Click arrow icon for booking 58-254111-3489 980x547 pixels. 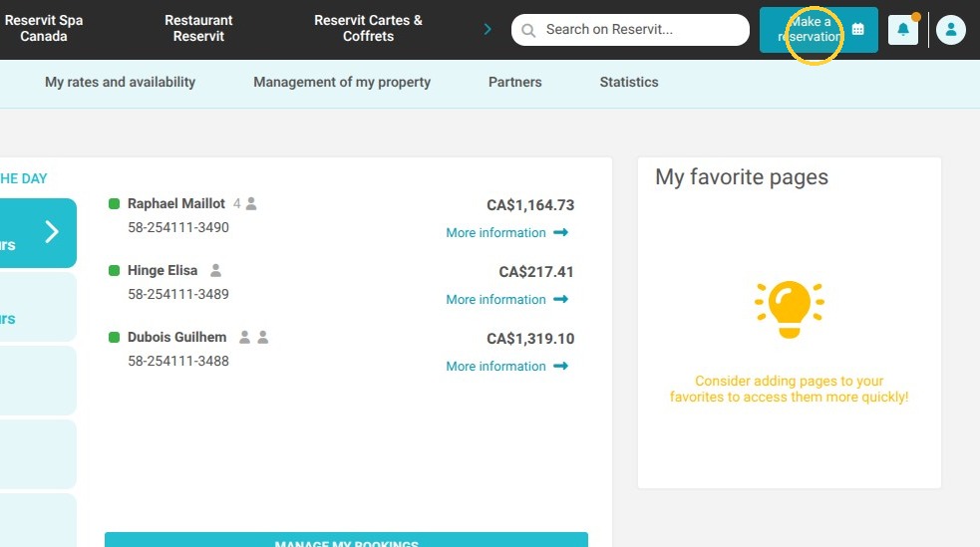click(x=560, y=299)
